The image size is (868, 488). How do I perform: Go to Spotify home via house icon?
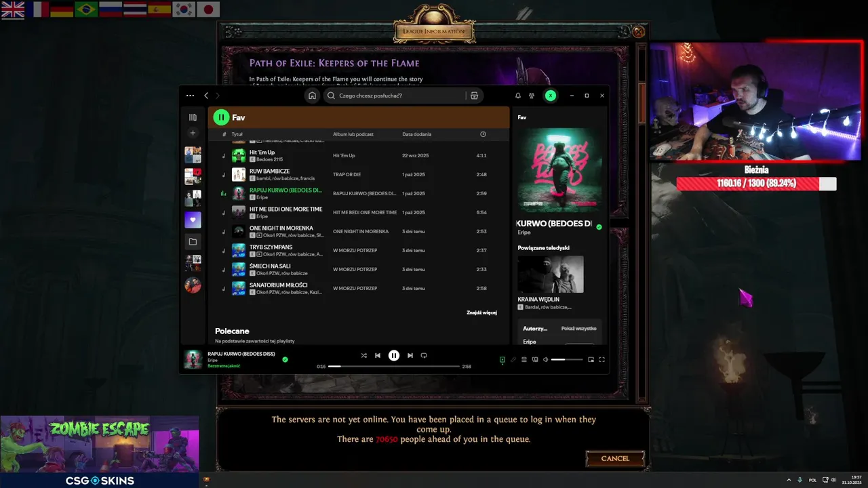pyautogui.click(x=312, y=96)
